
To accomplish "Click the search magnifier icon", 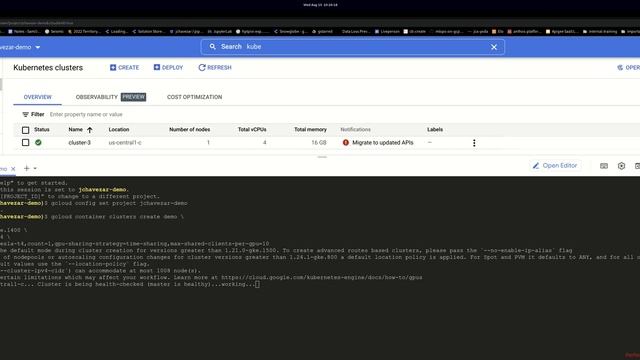I will click(x=213, y=47).
